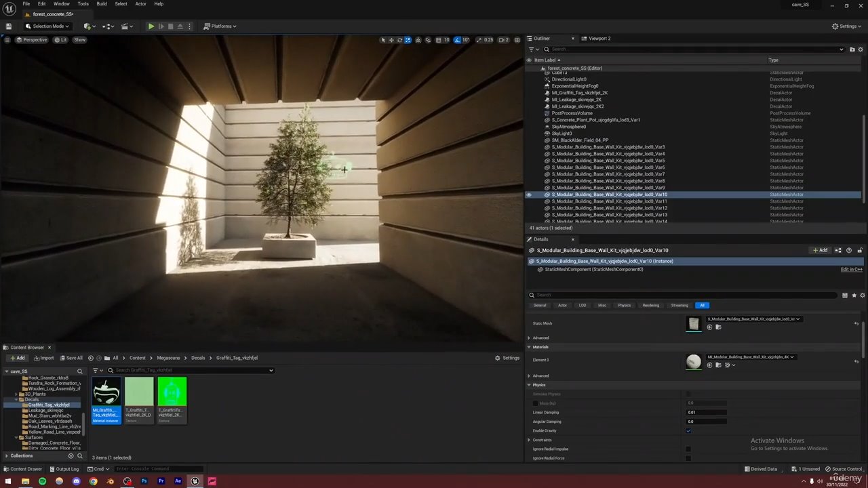Open the Build menu
The height and width of the screenshot is (488, 868).
102,4
